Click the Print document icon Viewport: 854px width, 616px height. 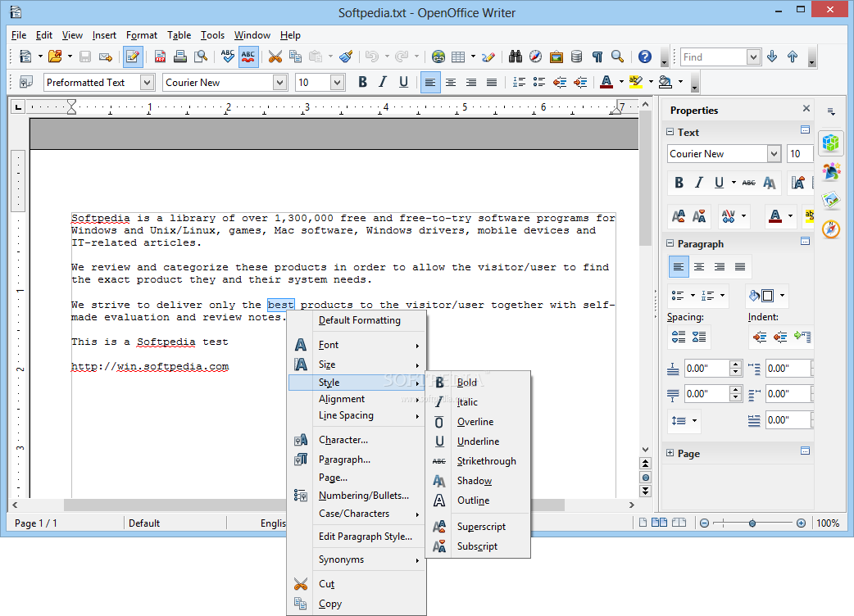coord(180,57)
